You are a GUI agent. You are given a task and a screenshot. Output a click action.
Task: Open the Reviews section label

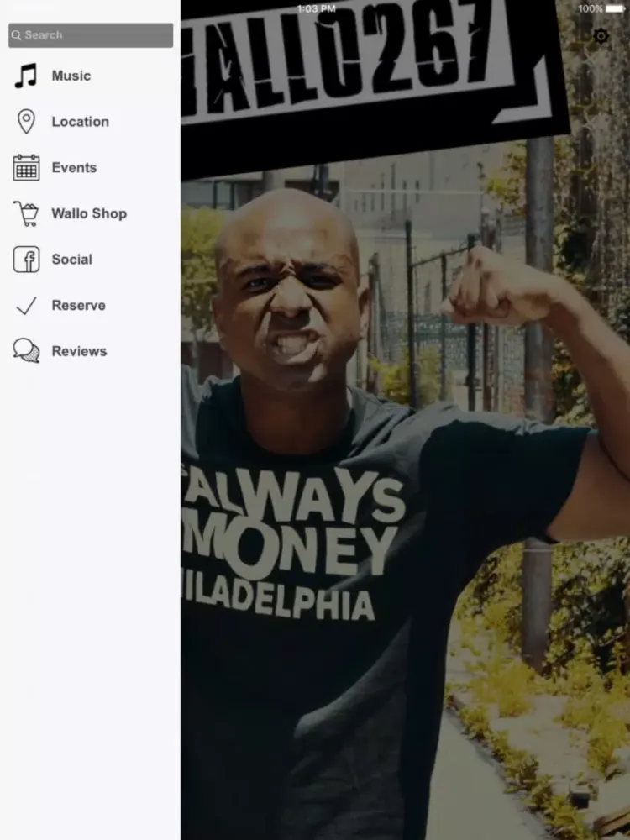79,351
